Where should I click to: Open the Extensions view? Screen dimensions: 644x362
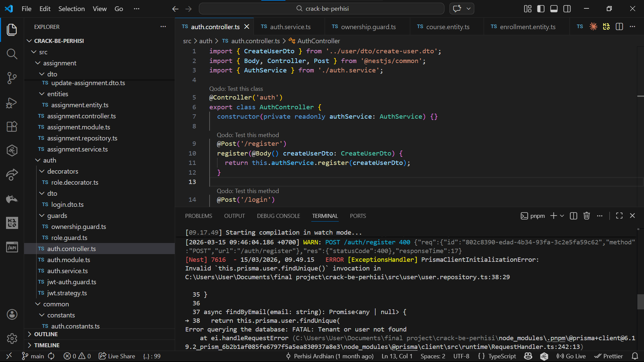[12, 127]
